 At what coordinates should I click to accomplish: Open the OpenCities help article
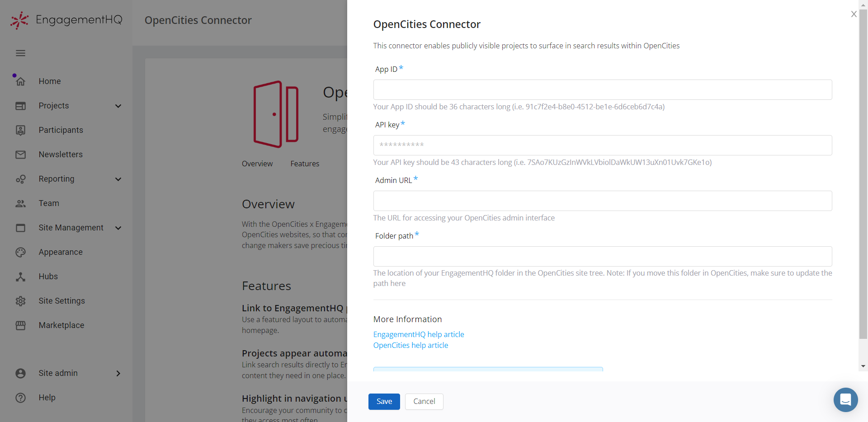point(410,345)
